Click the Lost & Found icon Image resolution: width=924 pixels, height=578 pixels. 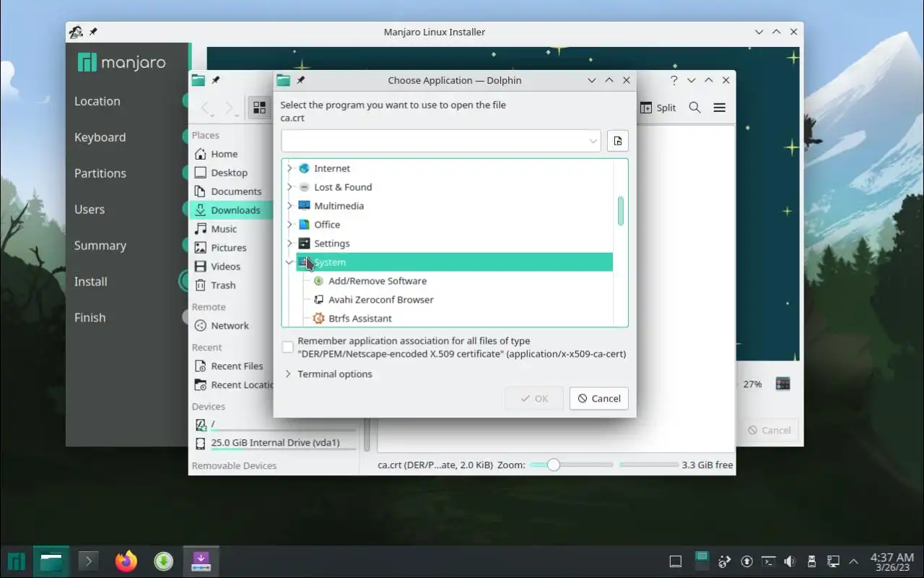(304, 187)
